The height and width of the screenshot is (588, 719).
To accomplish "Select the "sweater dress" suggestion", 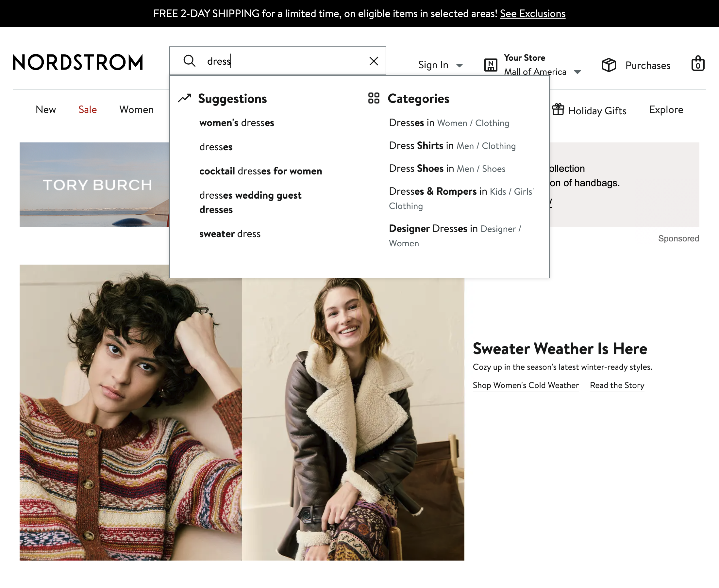I will pos(230,234).
